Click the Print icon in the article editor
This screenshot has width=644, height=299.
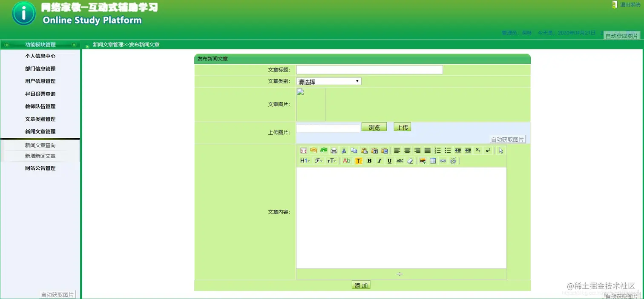[x=333, y=150]
